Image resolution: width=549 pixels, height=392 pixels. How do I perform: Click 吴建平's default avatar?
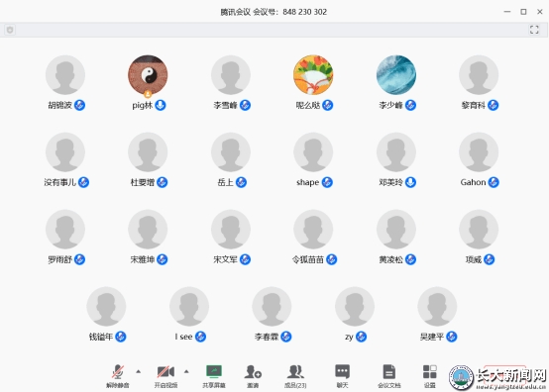point(437,307)
